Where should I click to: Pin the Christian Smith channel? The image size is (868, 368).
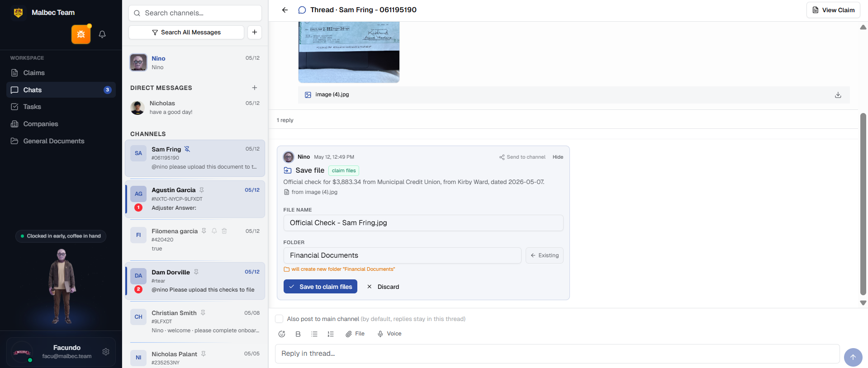point(203,313)
